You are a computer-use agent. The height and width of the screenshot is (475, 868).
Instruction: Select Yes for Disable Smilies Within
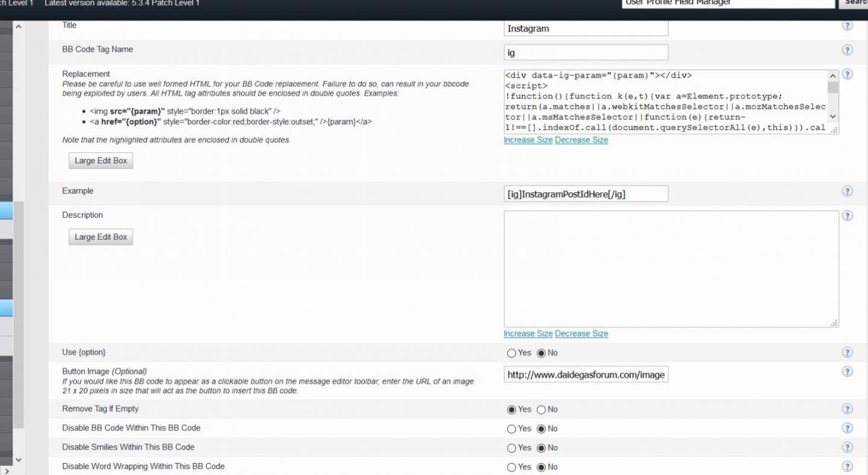coord(512,448)
